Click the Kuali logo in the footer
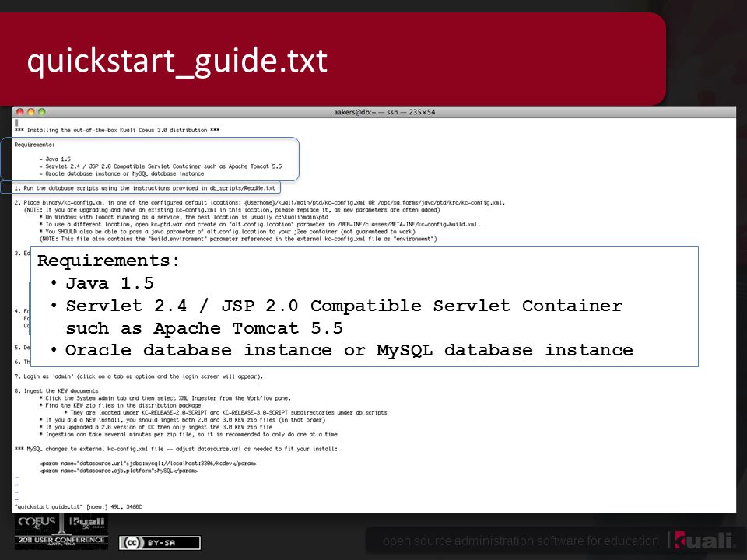The width and height of the screenshot is (747, 560). [703, 540]
